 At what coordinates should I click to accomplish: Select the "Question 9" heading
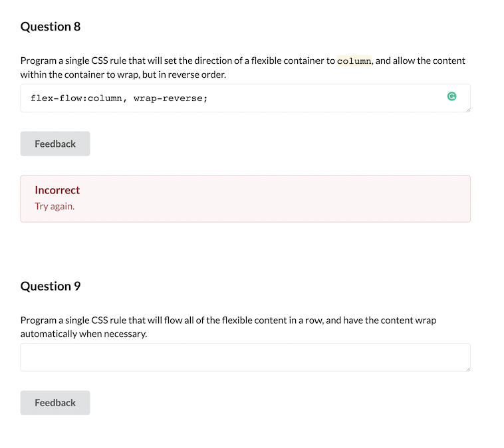(51, 286)
